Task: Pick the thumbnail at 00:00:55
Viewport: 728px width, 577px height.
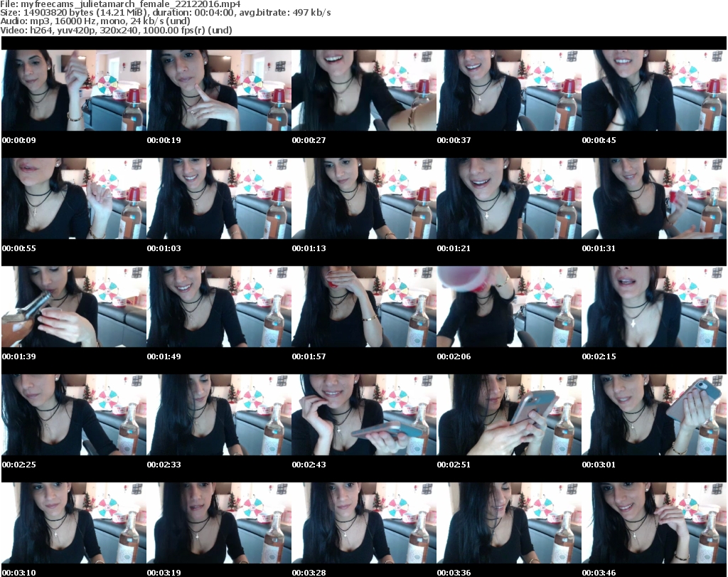Action: tap(74, 198)
